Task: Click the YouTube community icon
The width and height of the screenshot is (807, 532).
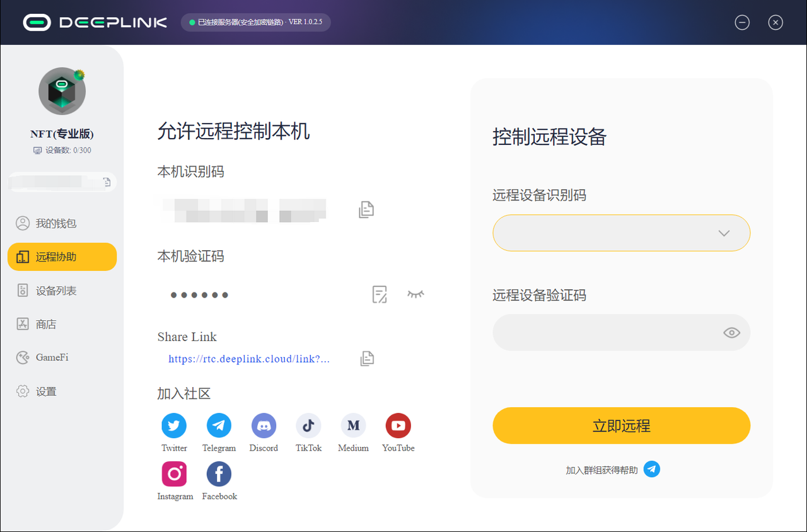Action: pyautogui.click(x=398, y=425)
